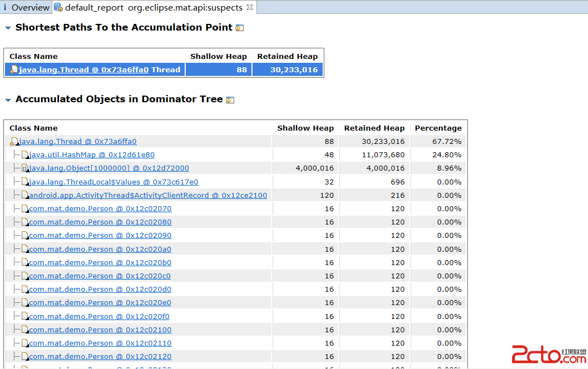
Task: Collapse the Accumulated Objects in Dominator Tree section
Action: coord(8,100)
